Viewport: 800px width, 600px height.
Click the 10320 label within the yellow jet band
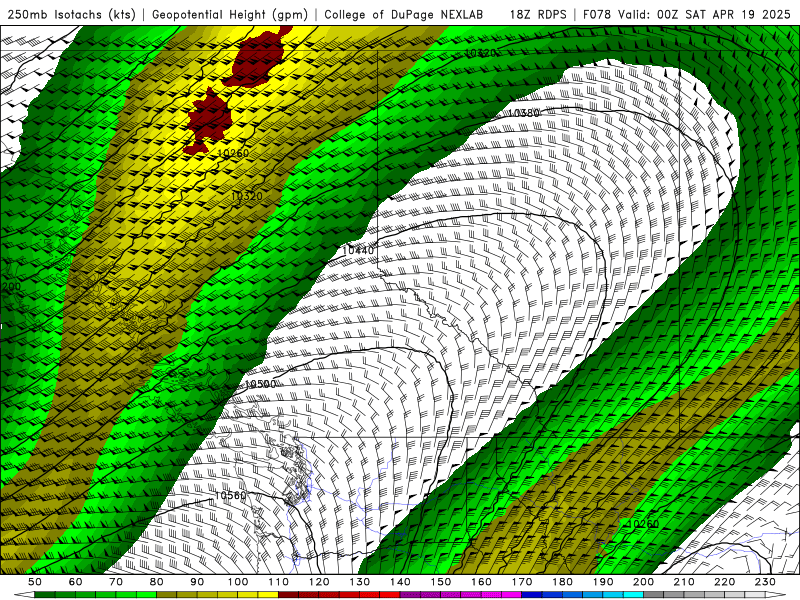pos(247,196)
